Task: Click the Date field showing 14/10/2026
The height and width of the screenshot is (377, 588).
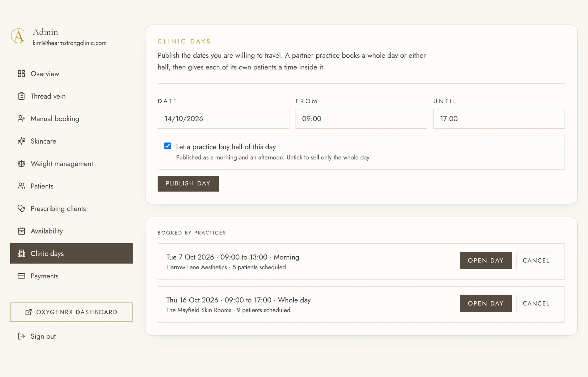Action: (223, 119)
